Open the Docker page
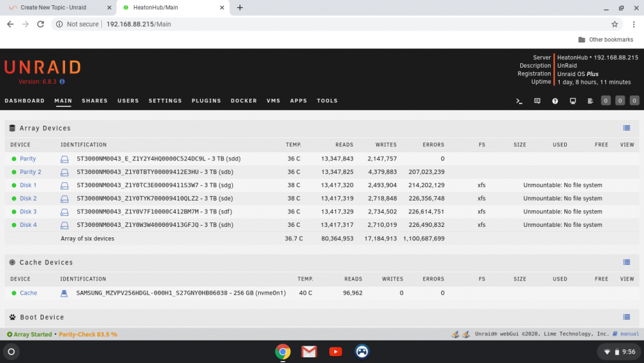Screen dimensions: 644x363 [x=243, y=101]
